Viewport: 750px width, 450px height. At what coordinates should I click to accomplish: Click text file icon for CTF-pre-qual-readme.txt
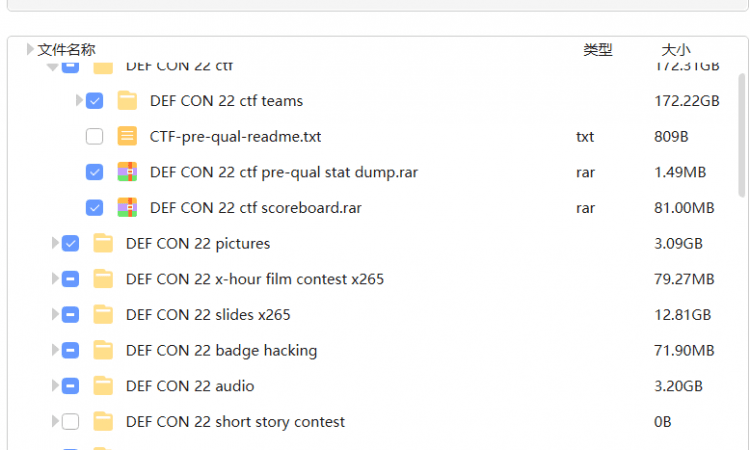[x=127, y=136]
